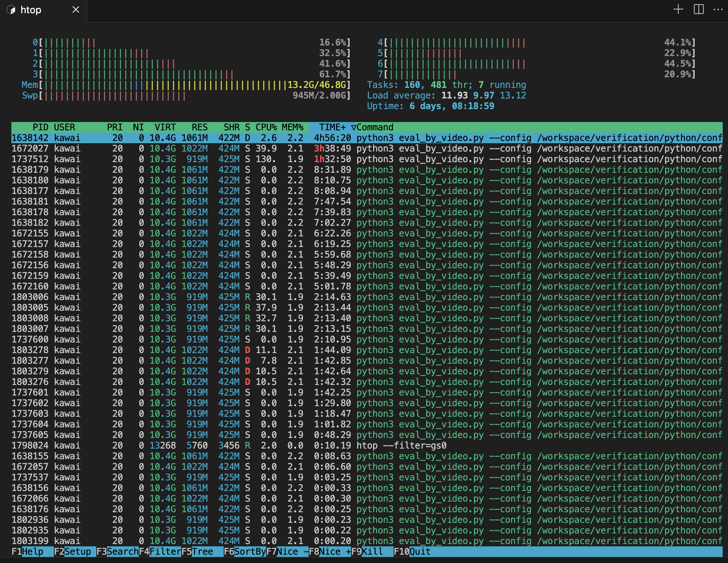Click the TIME+ sorted column header
The width and height of the screenshot is (728, 563).
(x=332, y=127)
